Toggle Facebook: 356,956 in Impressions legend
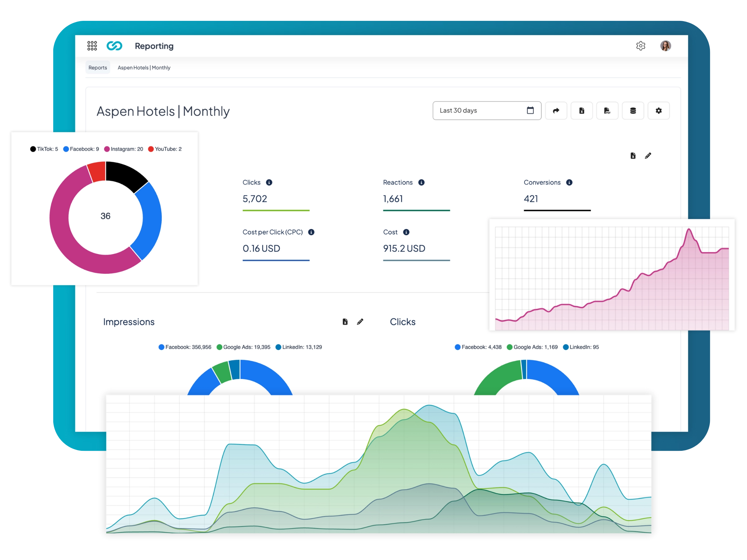 pos(185,347)
